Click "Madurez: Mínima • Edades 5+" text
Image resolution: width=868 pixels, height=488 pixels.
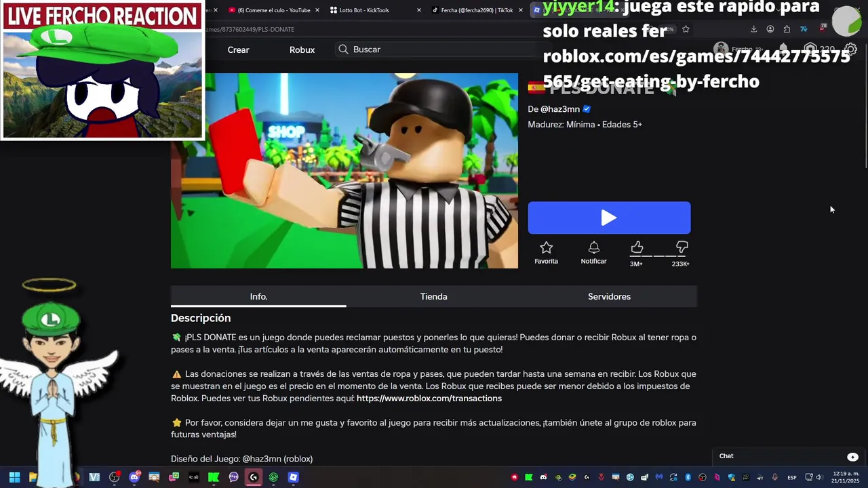pyautogui.click(x=585, y=125)
